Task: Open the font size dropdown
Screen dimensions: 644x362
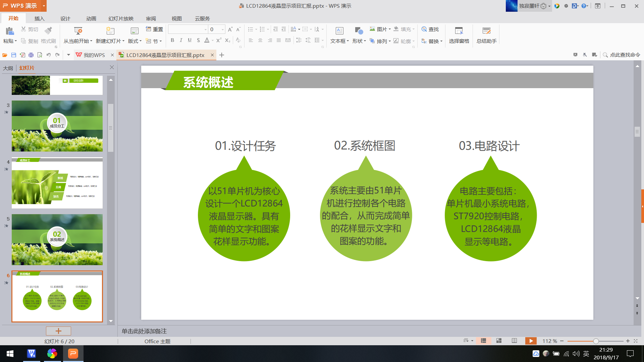Action: coord(222,29)
